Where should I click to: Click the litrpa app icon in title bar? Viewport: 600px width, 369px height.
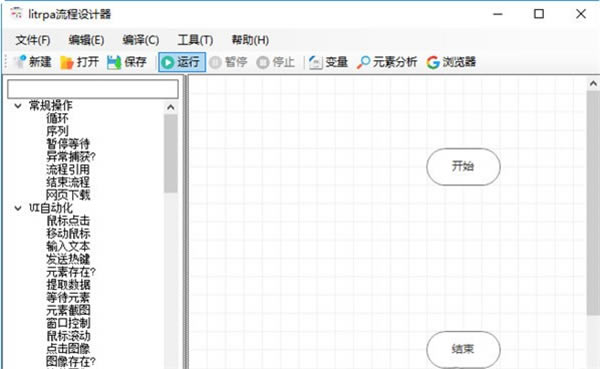[16, 13]
